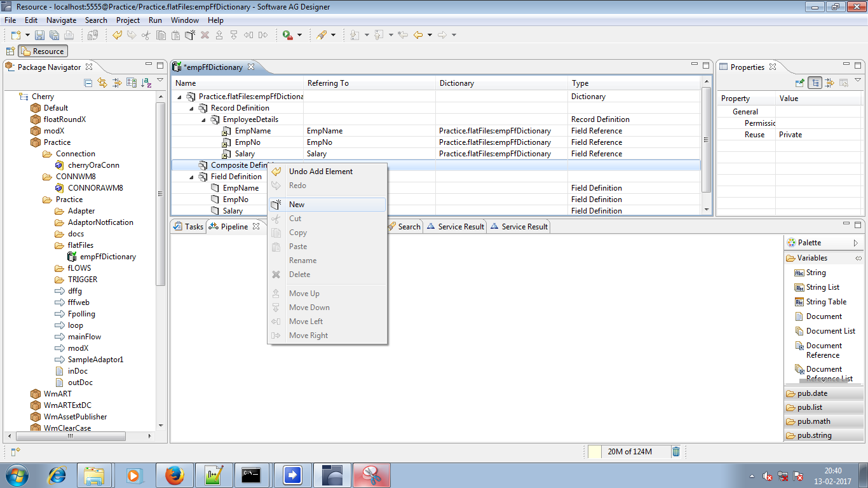868x488 pixels.
Task: Select the Print icon in the toolbar
Action: point(69,34)
